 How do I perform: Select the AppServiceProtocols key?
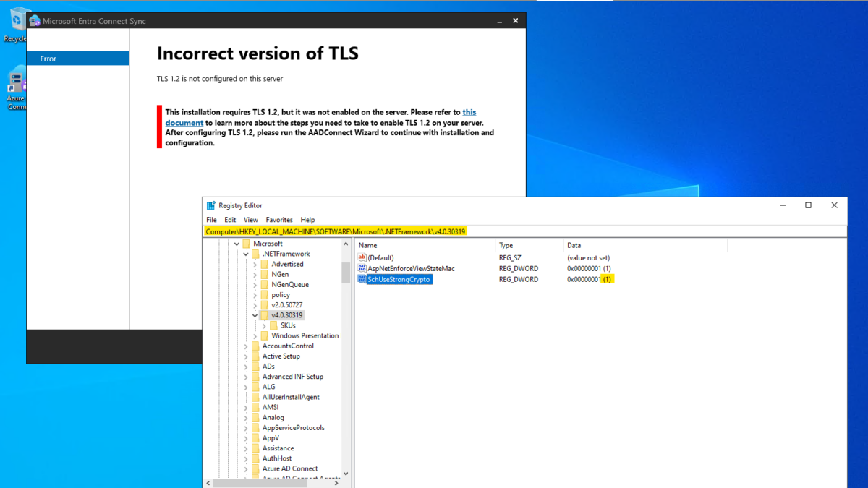coord(294,428)
